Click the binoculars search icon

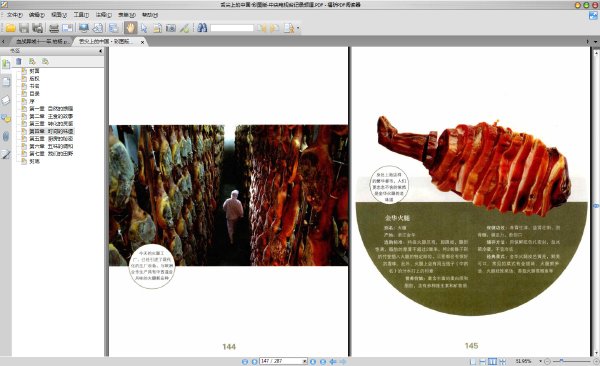[x=202, y=28]
